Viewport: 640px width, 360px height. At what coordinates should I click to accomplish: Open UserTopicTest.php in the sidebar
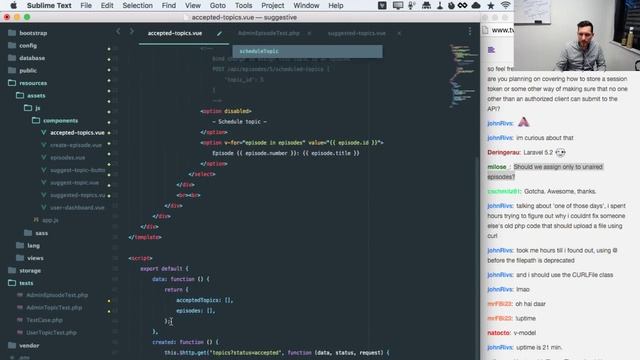51,333
